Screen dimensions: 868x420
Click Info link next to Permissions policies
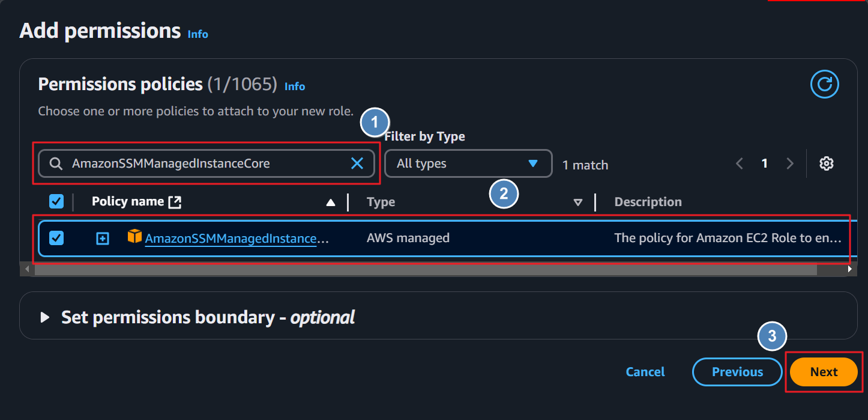pyautogui.click(x=295, y=87)
